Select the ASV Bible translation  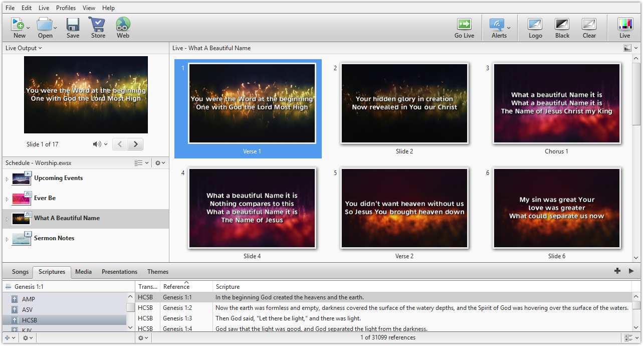(28, 309)
